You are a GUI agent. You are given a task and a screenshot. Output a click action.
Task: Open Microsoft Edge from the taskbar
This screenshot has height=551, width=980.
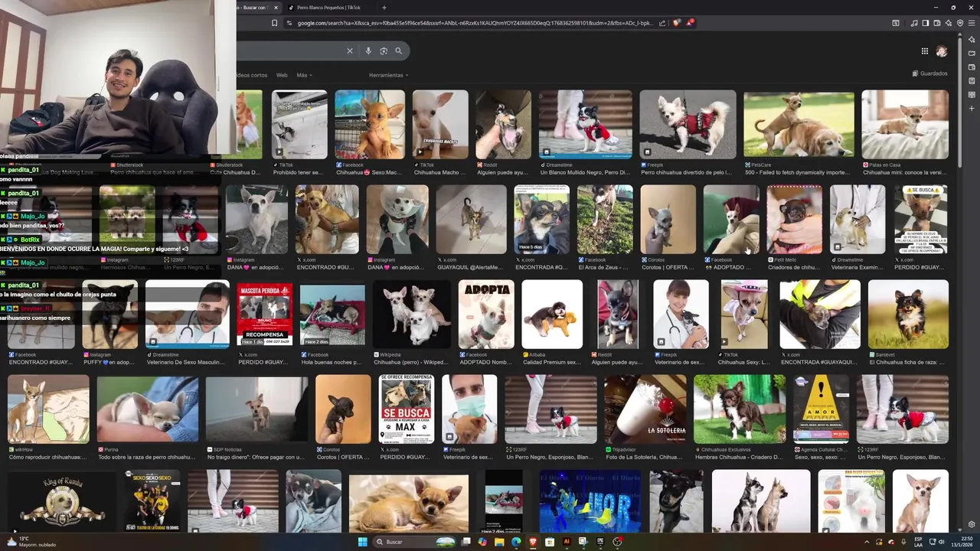516,542
